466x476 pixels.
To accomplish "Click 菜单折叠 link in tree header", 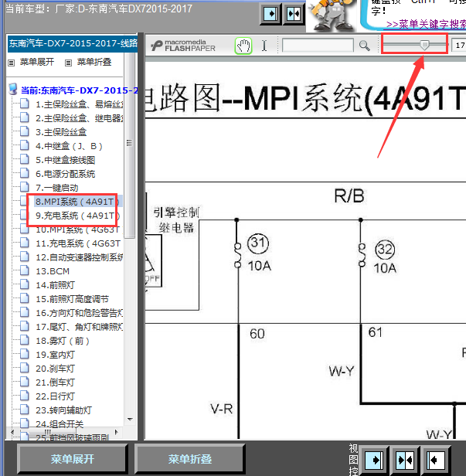I will tap(94, 62).
